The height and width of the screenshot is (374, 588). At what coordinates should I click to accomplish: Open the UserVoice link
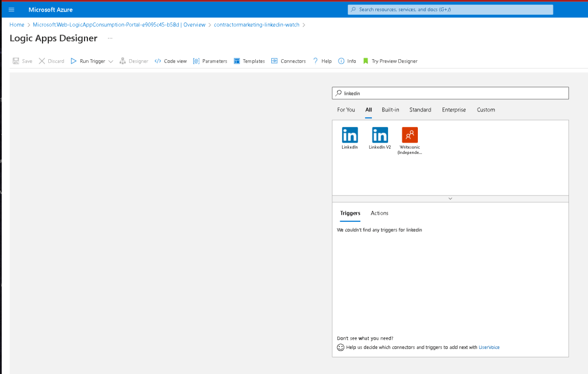tap(489, 348)
